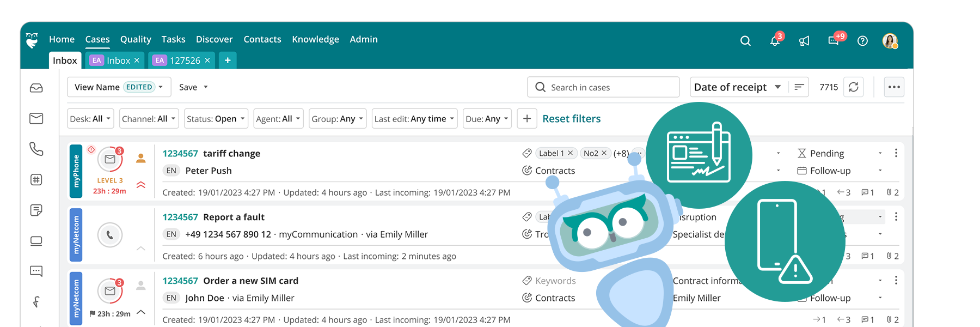The height and width of the screenshot is (327, 980).
Task: Go to the Knowledge menu
Action: (x=315, y=39)
